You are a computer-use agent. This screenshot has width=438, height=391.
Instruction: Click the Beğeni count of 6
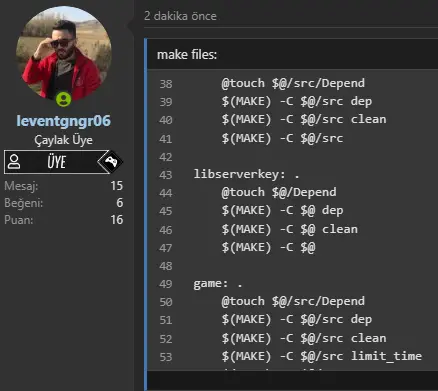[x=120, y=203]
